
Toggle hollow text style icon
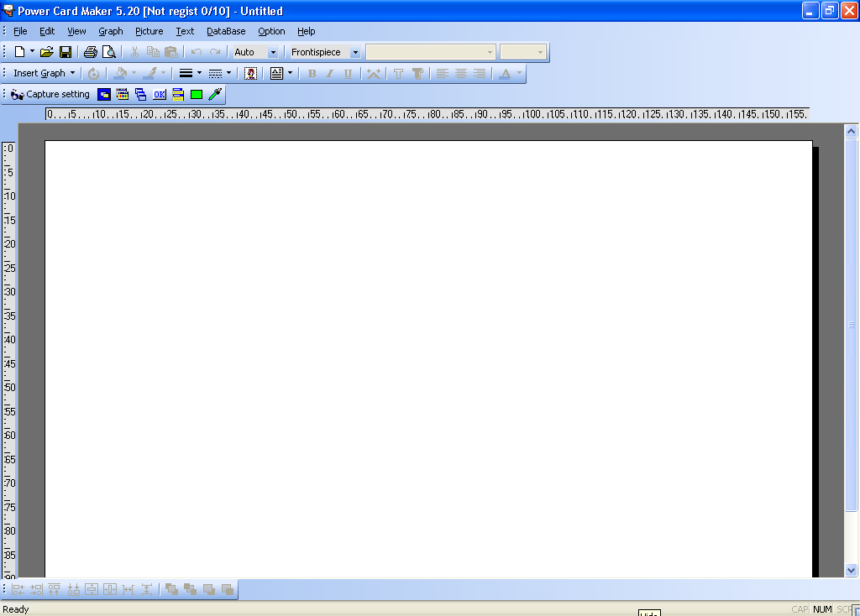[399, 73]
